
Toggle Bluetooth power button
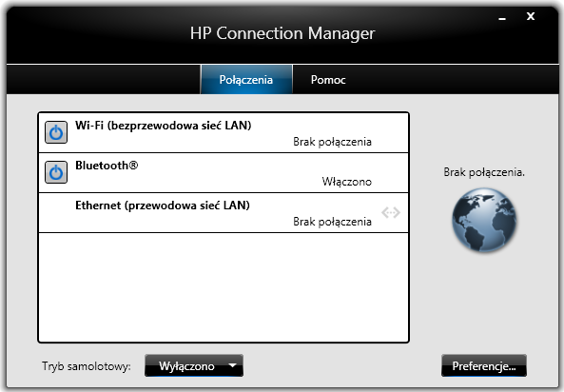click(56, 172)
